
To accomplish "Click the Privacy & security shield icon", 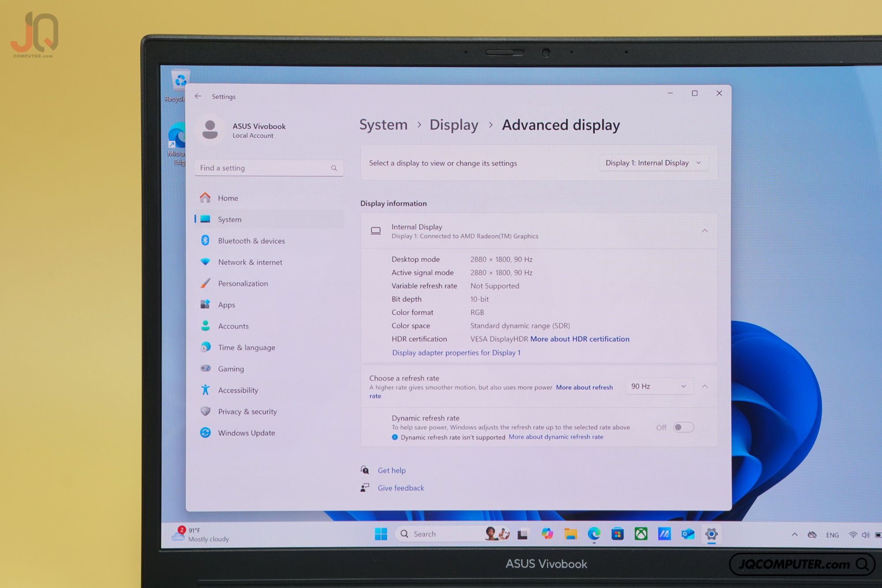I will [x=206, y=411].
